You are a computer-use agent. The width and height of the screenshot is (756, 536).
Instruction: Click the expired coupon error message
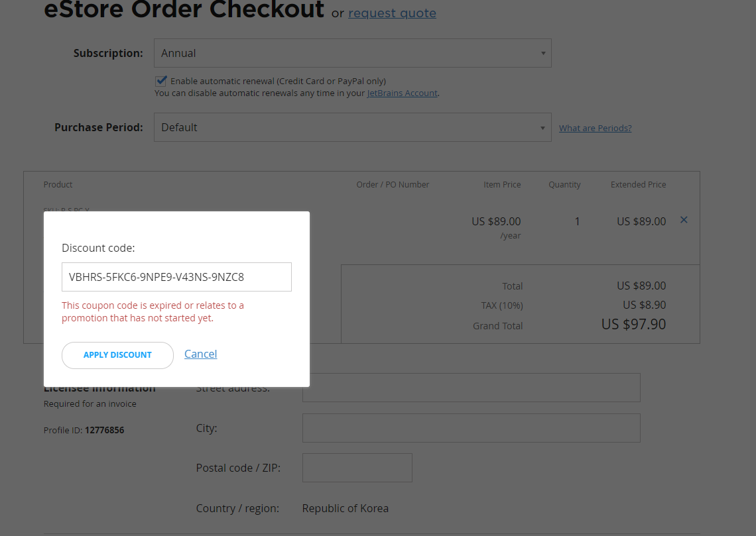pos(153,311)
